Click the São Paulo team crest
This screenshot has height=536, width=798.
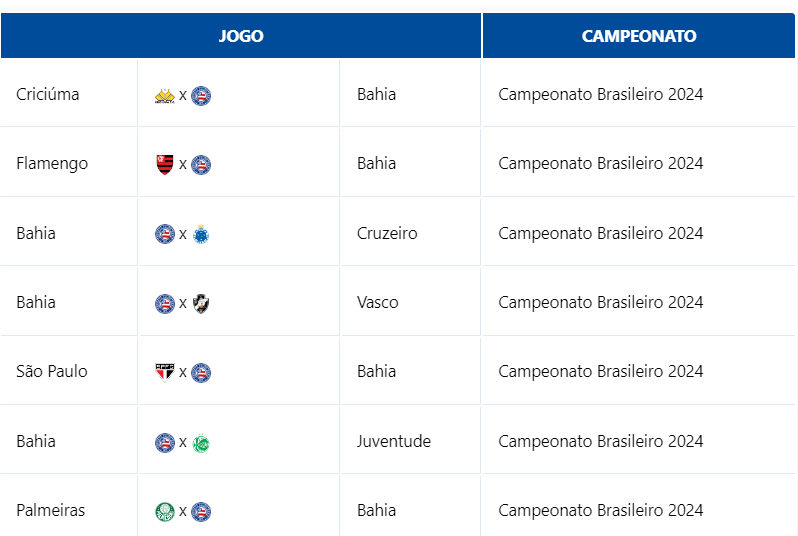click(x=165, y=372)
